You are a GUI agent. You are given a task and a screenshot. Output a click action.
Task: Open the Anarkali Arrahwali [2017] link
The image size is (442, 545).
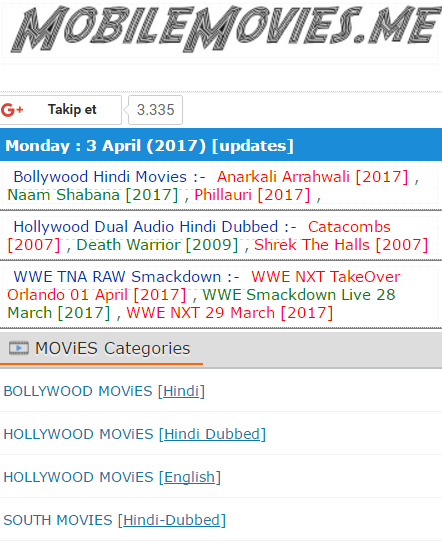click(312, 177)
